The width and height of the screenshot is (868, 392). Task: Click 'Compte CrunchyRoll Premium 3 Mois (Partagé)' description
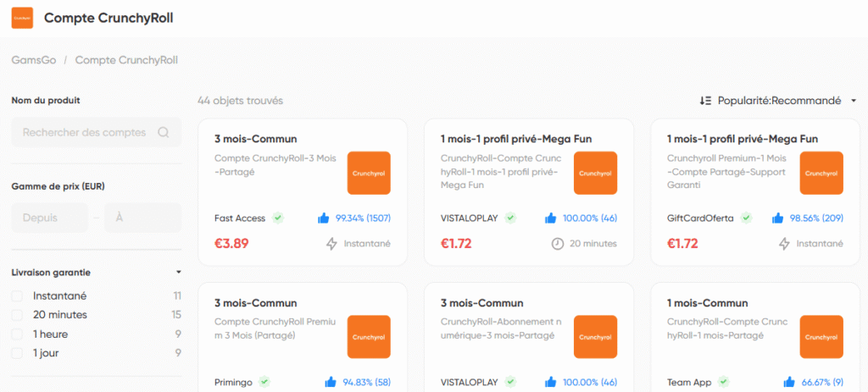pyautogui.click(x=275, y=329)
